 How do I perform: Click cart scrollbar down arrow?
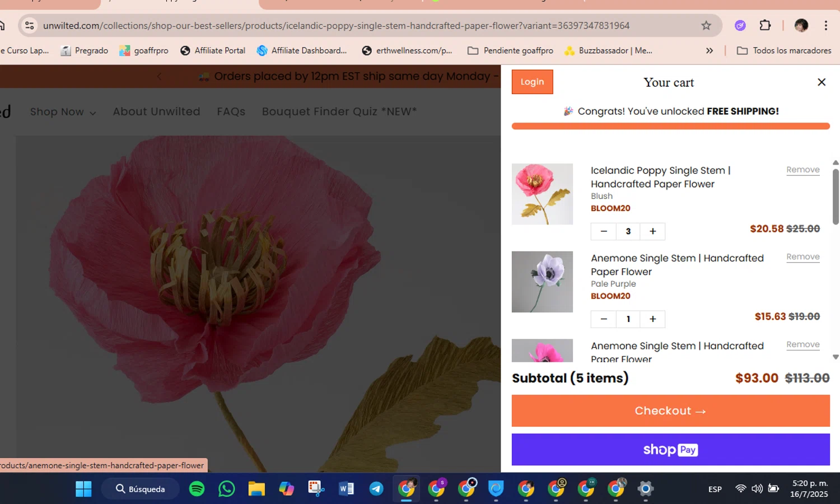[836, 357]
